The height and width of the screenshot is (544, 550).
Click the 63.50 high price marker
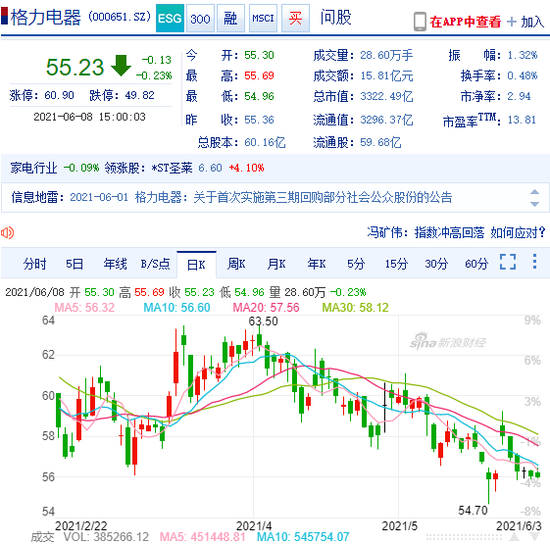tap(263, 321)
